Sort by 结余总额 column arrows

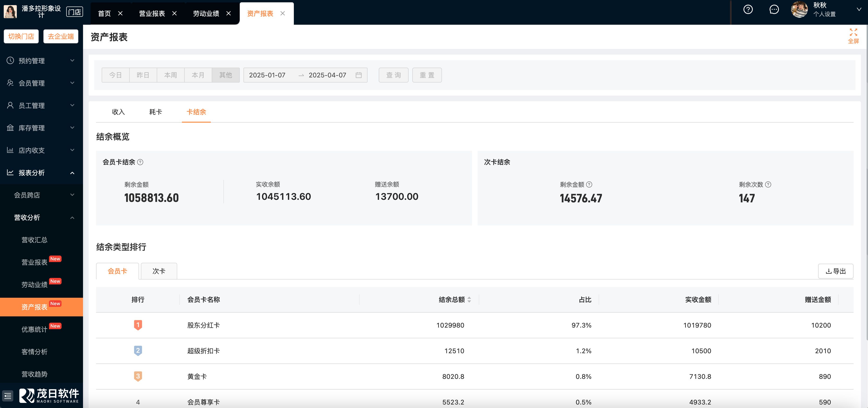(469, 300)
